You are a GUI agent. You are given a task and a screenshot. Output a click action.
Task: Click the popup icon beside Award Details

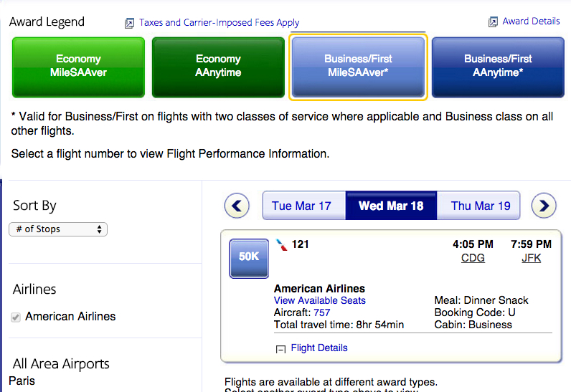coord(493,21)
